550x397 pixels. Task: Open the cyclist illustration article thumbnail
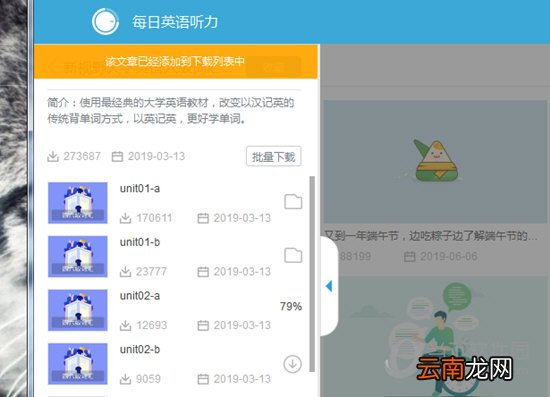point(435,337)
